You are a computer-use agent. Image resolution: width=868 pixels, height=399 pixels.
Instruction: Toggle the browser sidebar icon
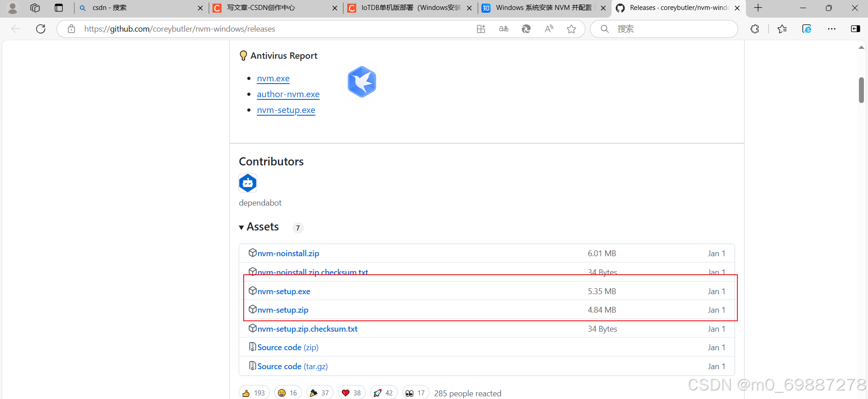(855, 29)
